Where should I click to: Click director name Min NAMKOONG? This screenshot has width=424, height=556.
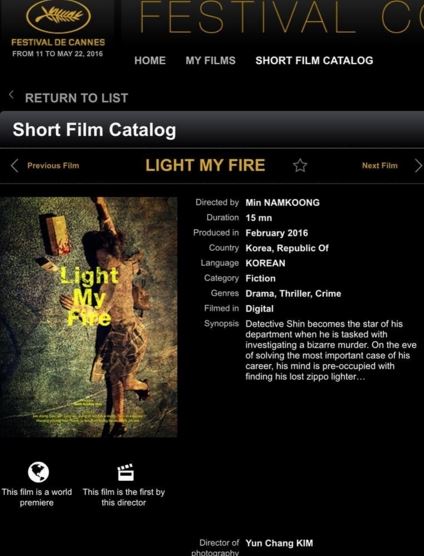[283, 203]
